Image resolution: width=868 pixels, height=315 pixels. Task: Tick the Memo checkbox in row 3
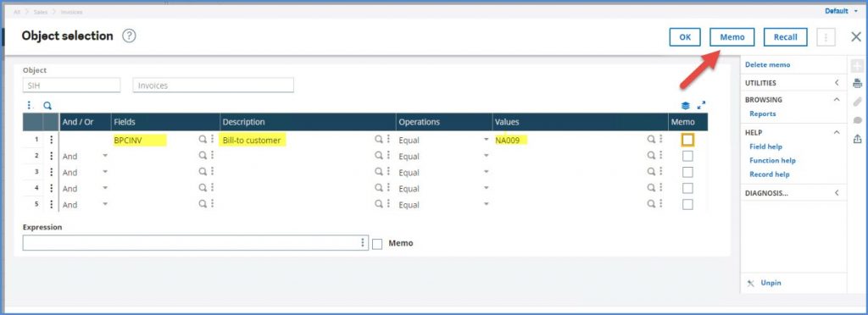pyautogui.click(x=687, y=173)
